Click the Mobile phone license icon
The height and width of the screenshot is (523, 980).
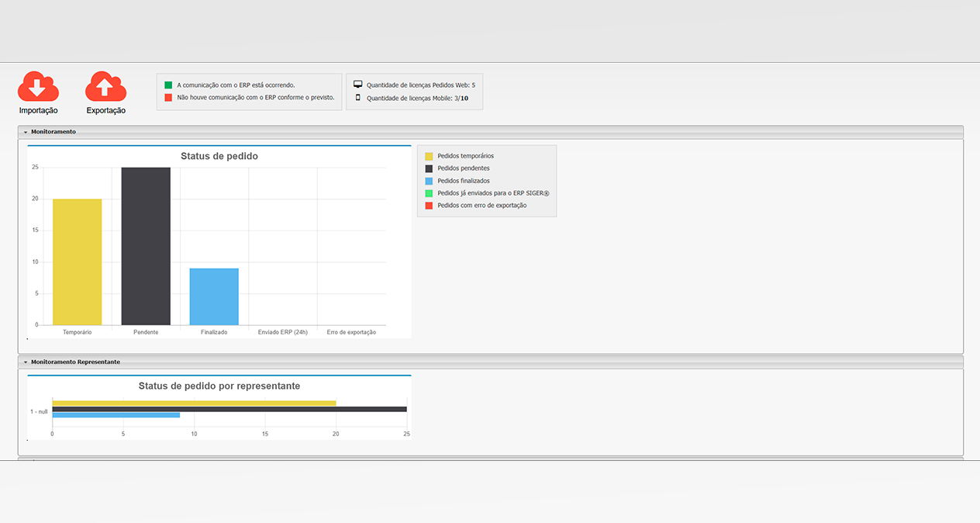point(358,98)
